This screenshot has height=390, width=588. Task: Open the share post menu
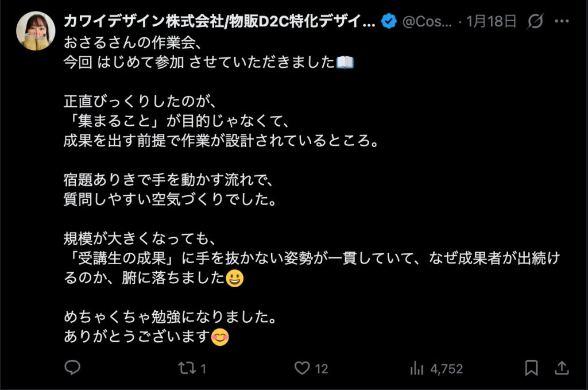[x=562, y=368]
